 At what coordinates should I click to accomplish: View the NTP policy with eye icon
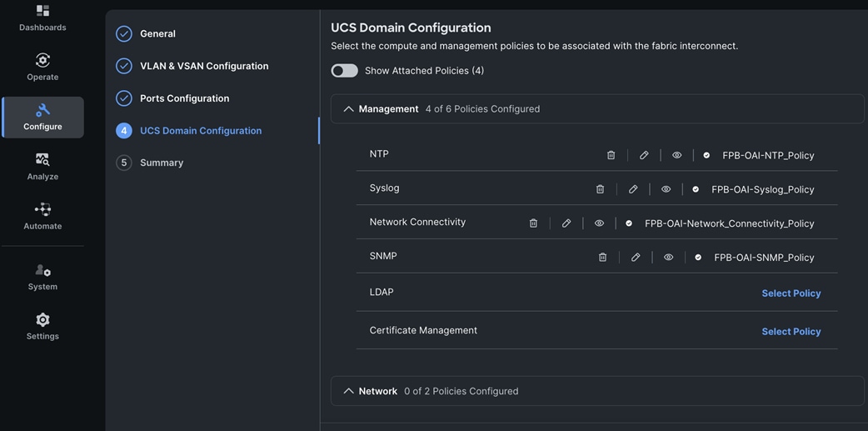click(x=676, y=155)
